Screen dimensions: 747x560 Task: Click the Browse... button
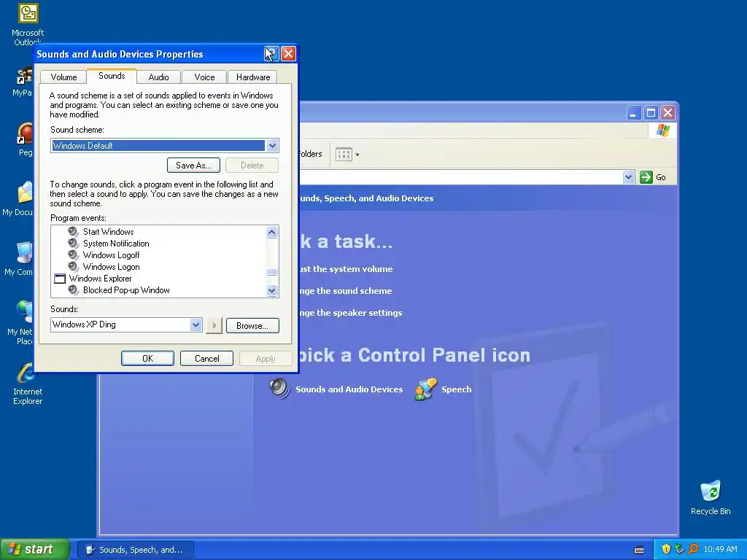[252, 326]
